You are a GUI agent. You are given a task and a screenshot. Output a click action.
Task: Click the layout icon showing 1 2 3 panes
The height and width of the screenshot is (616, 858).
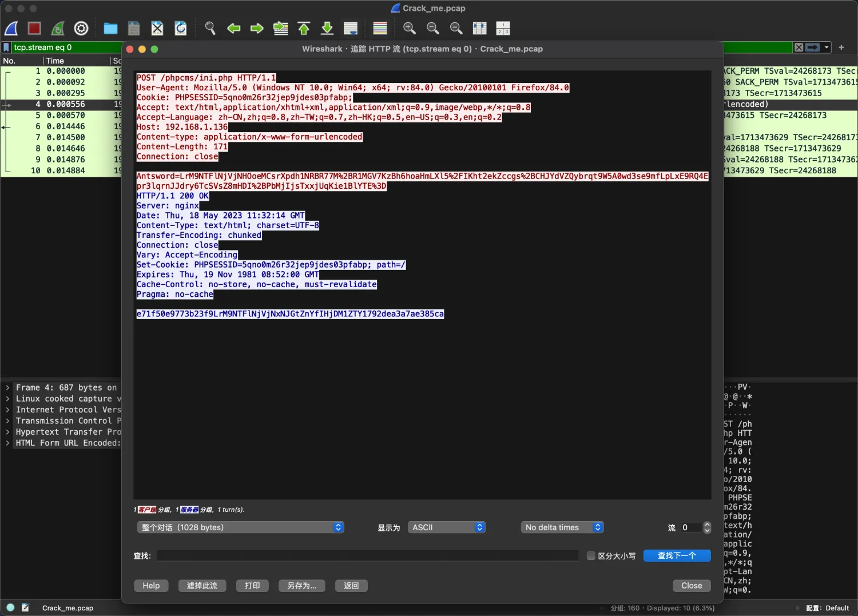coord(503,28)
